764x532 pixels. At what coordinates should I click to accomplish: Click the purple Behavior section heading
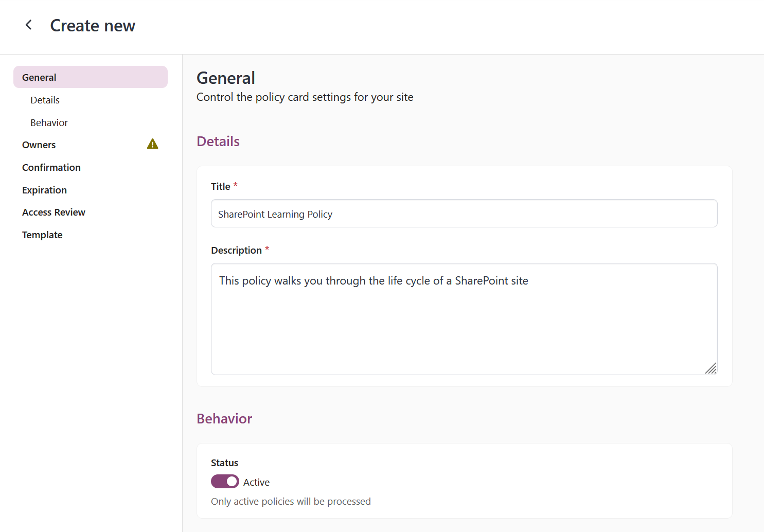(x=224, y=419)
